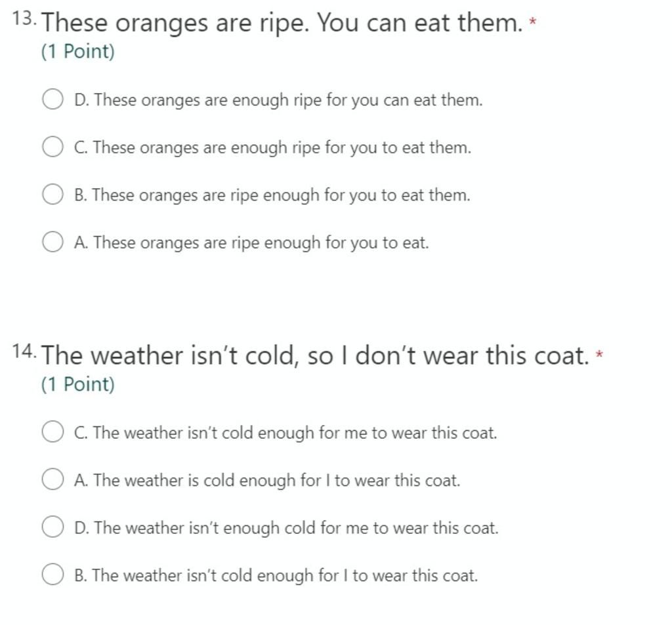The width and height of the screenshot is (672, 625).
Task: Pick question 14 option A radio circle
Action: click(52, 479)
